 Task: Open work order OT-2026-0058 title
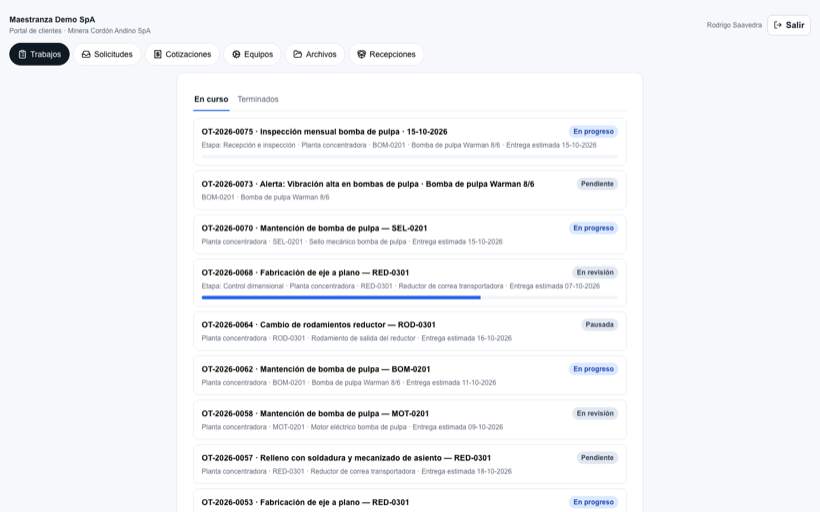coord(315,414)
